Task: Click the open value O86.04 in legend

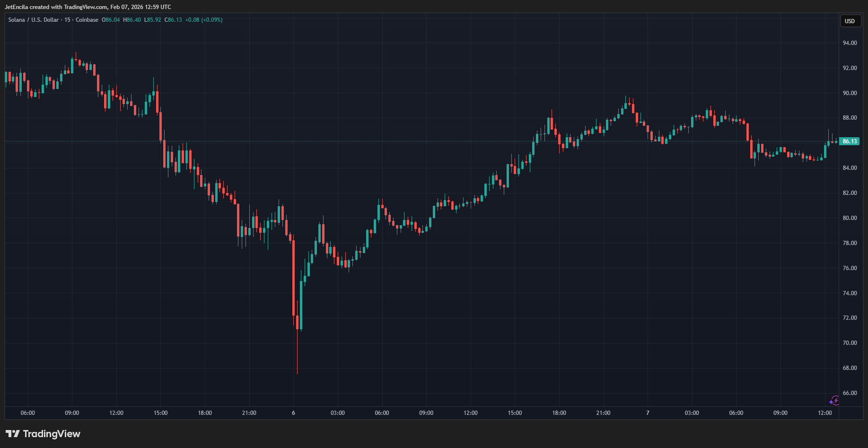Action: [x=111, y=20]
